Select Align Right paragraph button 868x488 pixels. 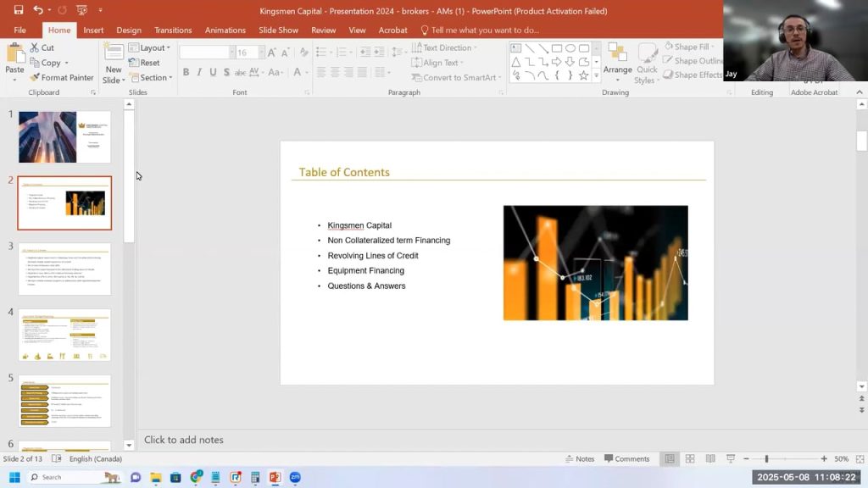coord(348,72)
